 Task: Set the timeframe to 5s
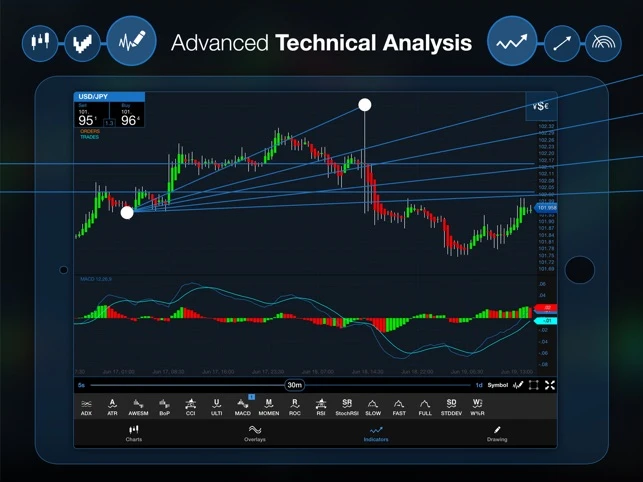click(81, 385)
